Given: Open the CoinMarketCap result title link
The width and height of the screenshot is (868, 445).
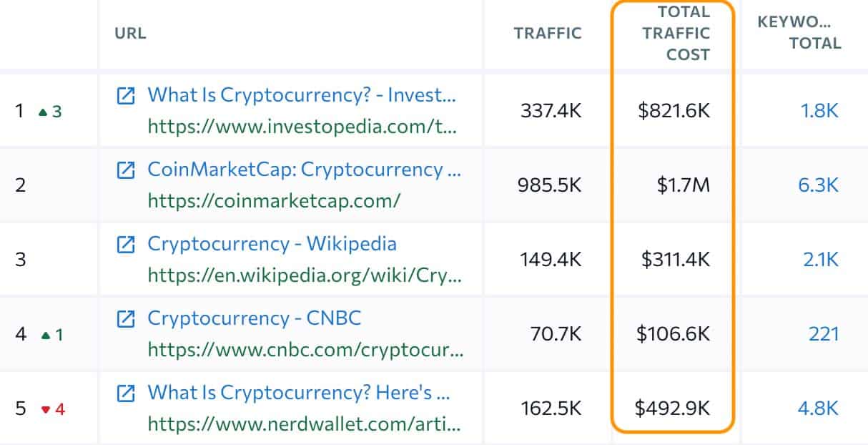Looking at the screenshot, I should pyautogui.click(x=304, y=170).
